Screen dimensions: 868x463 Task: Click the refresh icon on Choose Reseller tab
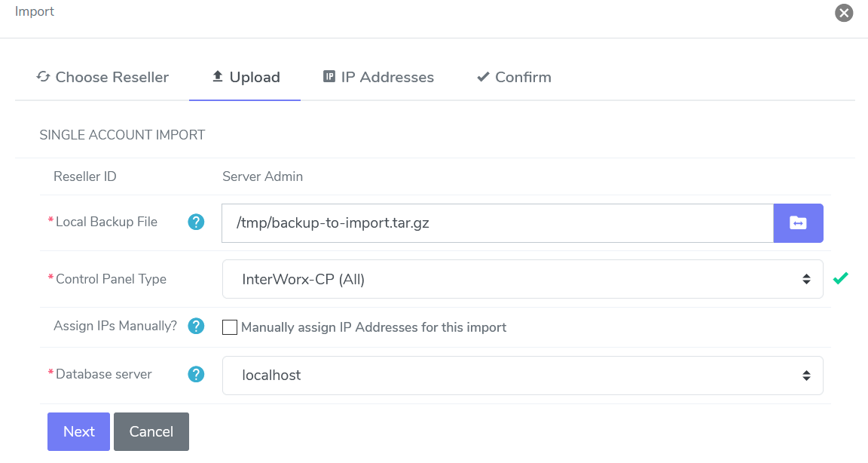tap(43, 77)
